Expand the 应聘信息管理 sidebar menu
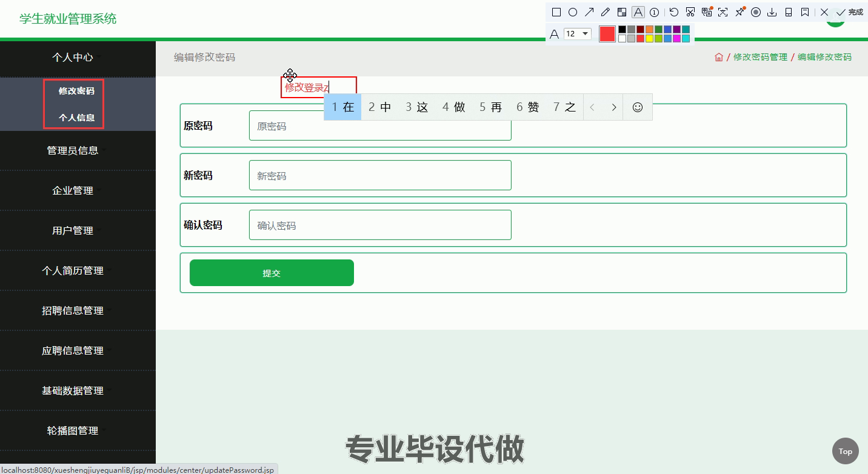 pos(73,350)
